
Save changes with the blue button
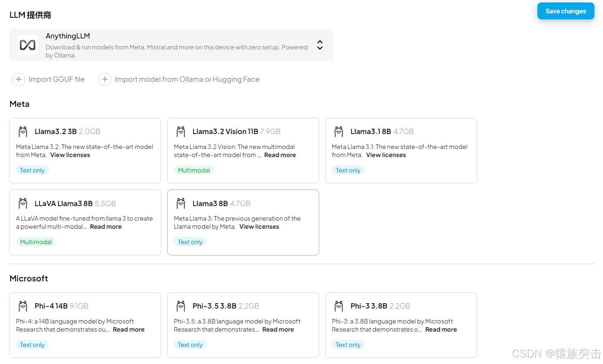[566, 11]
